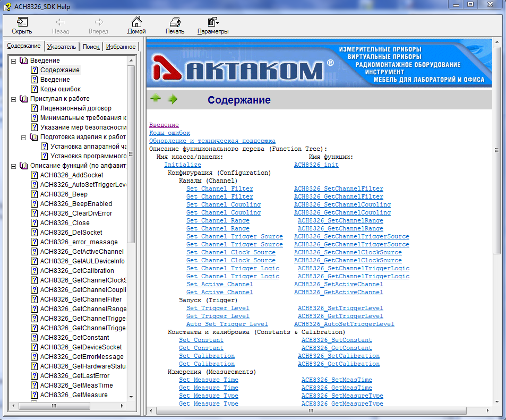Viewport: 506px width, 420px height.
Task: Open the Коды ошибок link
Action: click(x=169, y=133)
